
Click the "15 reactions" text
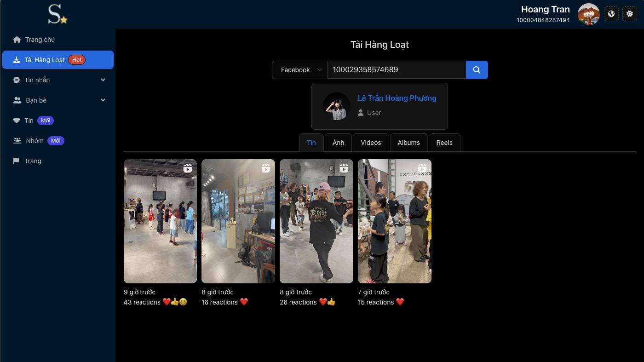[x=376, y=302]
